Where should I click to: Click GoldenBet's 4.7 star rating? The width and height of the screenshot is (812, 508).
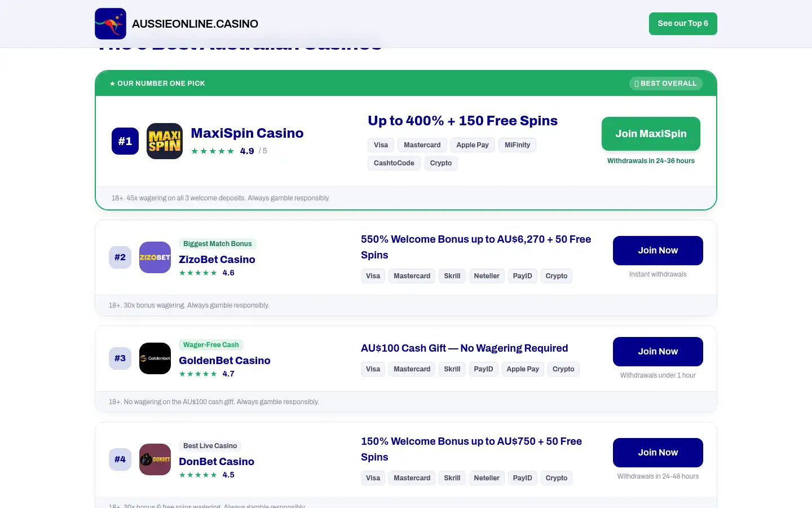(x=207, y=374)
